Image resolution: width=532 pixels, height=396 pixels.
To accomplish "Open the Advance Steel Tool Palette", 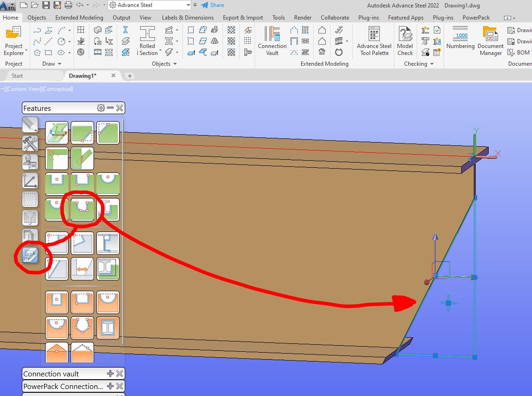I will coord(373,41).
